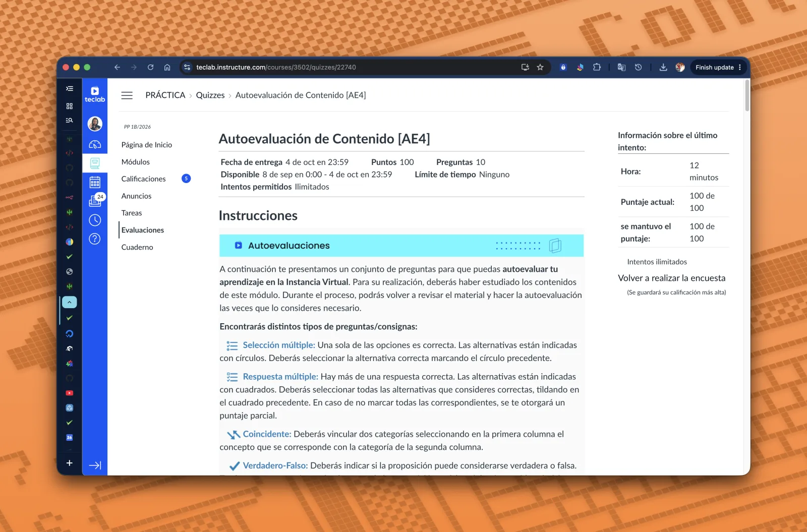Open Calificaciones in course menu
The image size is (807, 532).
coord(144,179)
